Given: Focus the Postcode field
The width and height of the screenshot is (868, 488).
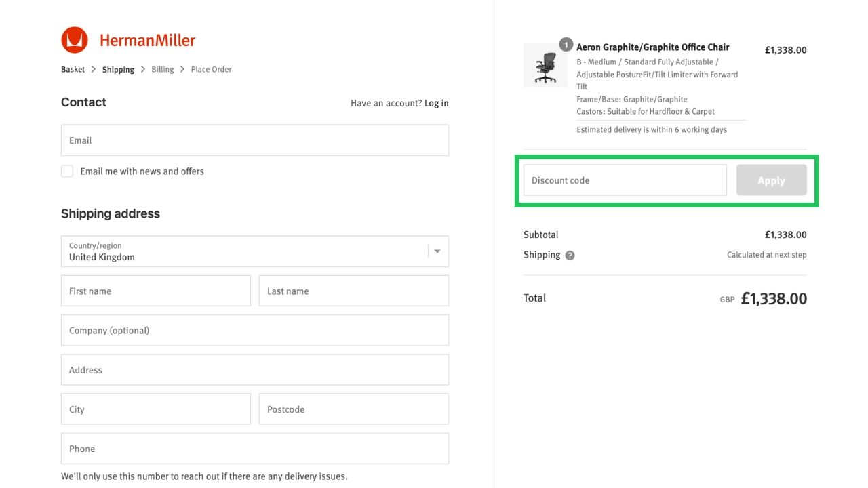Looking at the screenshot, I should point(354,409).
